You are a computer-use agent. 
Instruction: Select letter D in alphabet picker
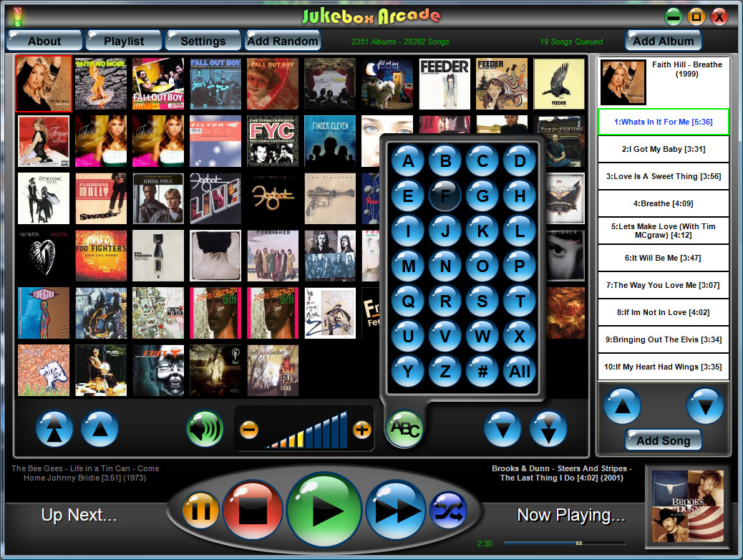(520, 161)
